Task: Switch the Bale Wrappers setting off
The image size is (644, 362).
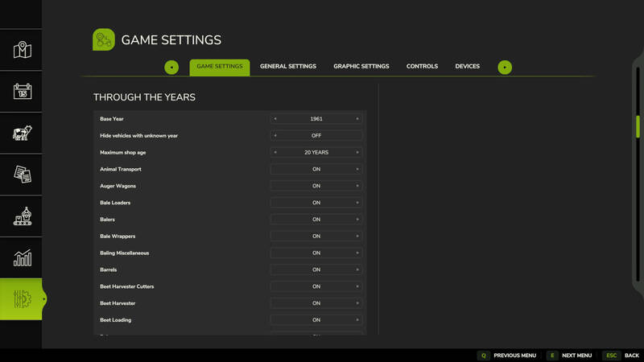Action: (x=316, y=237)
